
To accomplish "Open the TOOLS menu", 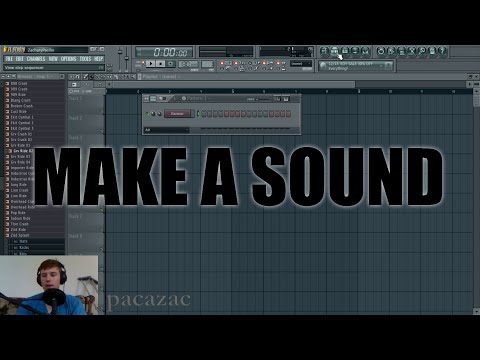I will point(85,59).
